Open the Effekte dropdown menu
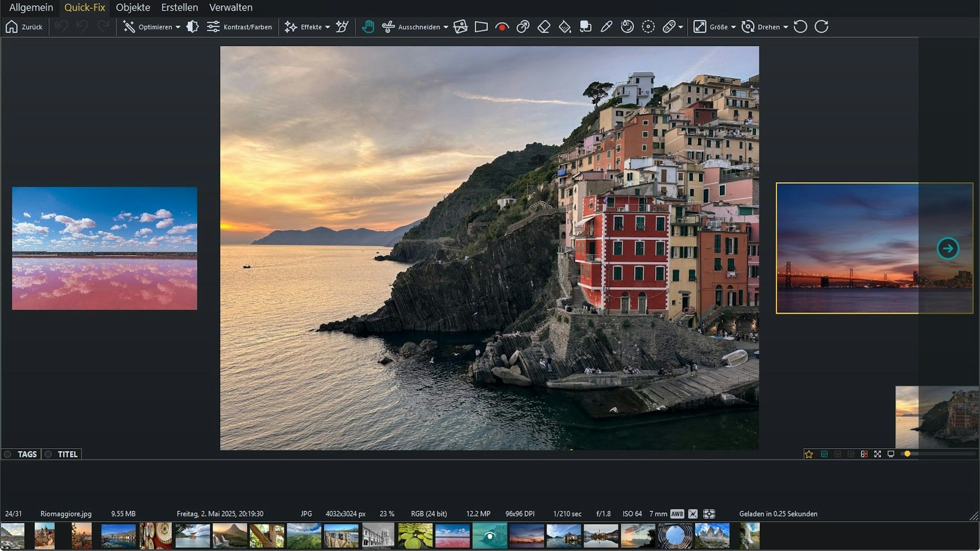 (x=327, y=27)
